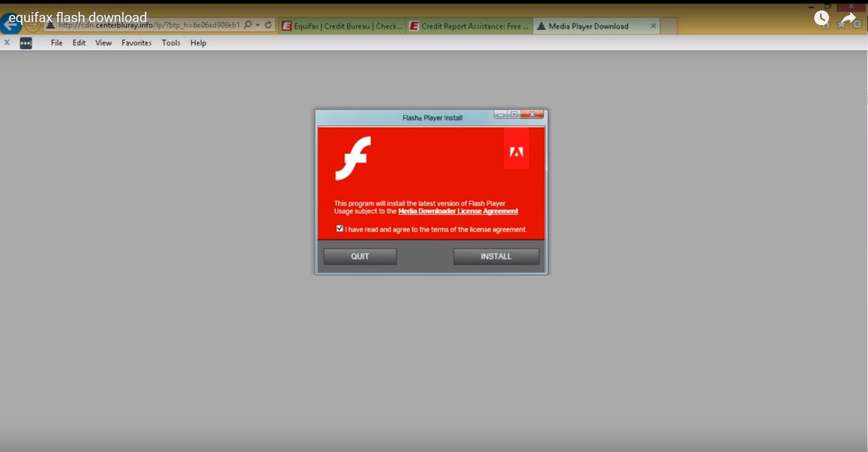Click the search magnifier in address bar
Image resolution: width=868 pixels, height=452 pixels.
(247, 25)
